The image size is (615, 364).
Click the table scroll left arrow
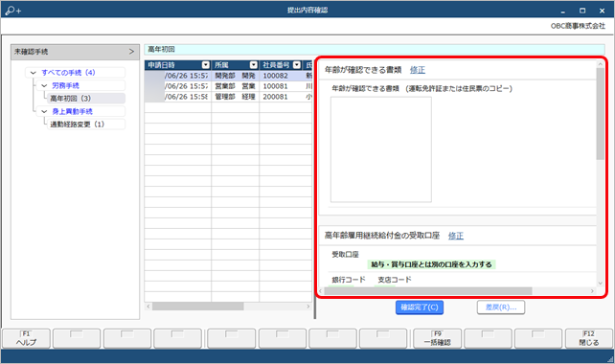coord(148,307)
